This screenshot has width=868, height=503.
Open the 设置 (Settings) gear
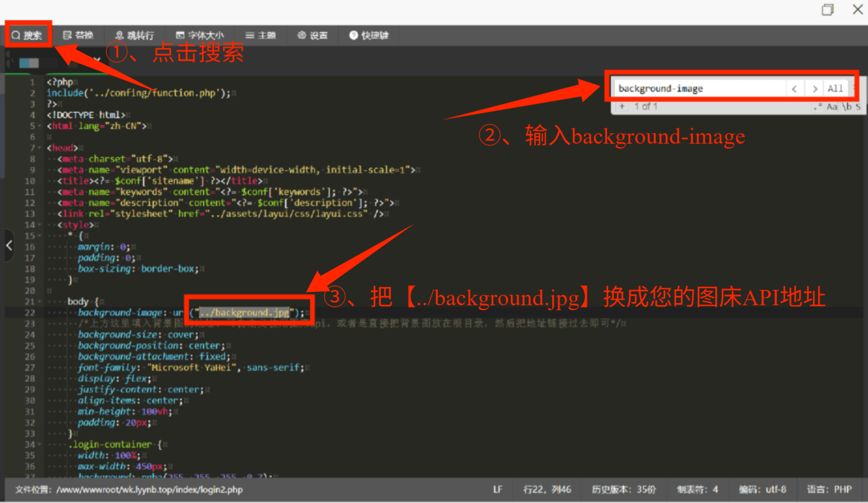click(313, 36)
